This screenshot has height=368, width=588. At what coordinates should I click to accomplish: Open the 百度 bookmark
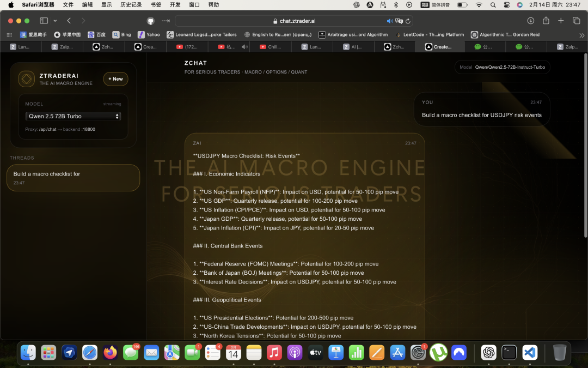point(97,34)
